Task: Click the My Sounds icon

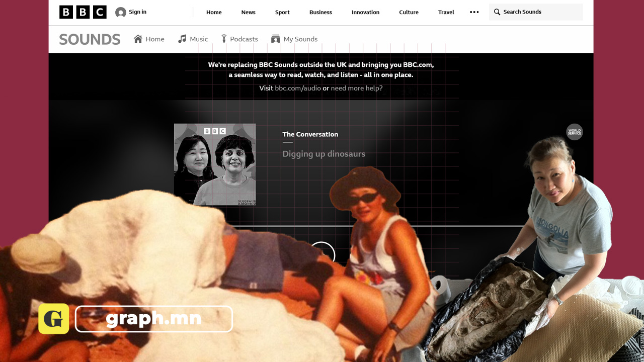Action: click(275, 39)
